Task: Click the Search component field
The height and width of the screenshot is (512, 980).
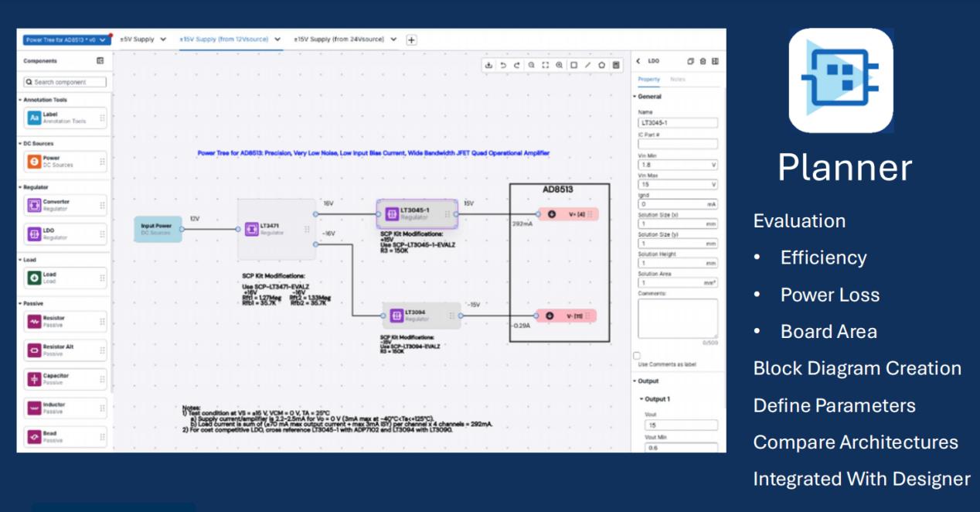Action: coord(65,82)
